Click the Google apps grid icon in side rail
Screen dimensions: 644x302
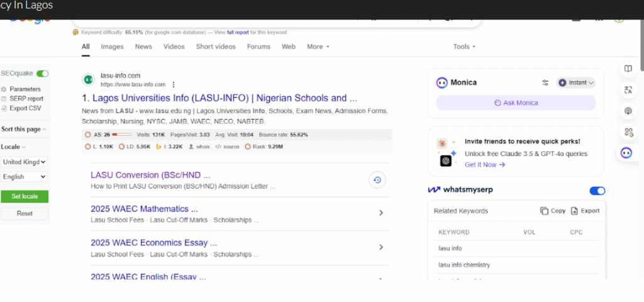628,132
